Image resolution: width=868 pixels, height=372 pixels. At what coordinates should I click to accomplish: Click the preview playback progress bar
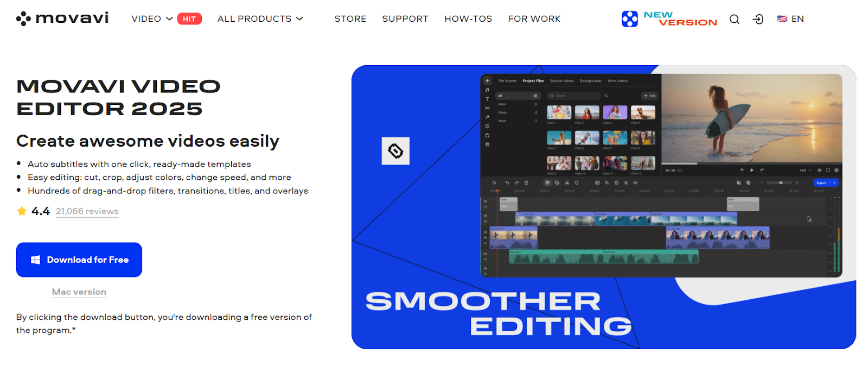751,163
